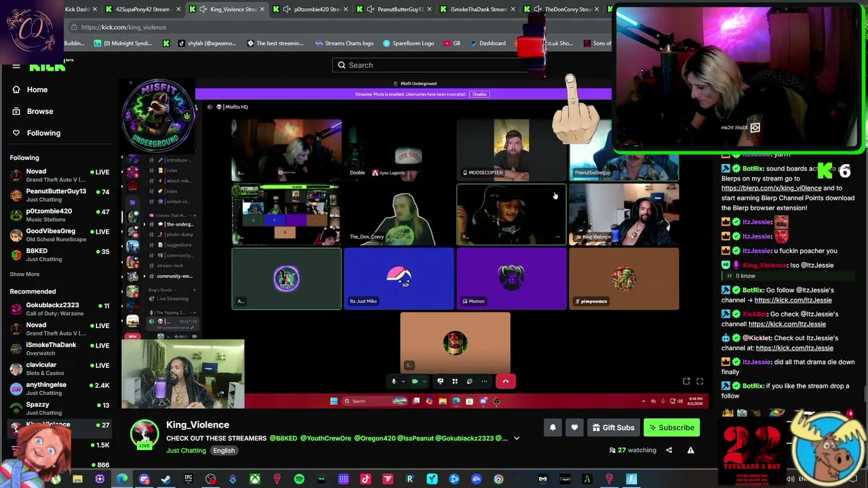
Task: Report the stream via warning icon
Action: [x=690, y=450]
